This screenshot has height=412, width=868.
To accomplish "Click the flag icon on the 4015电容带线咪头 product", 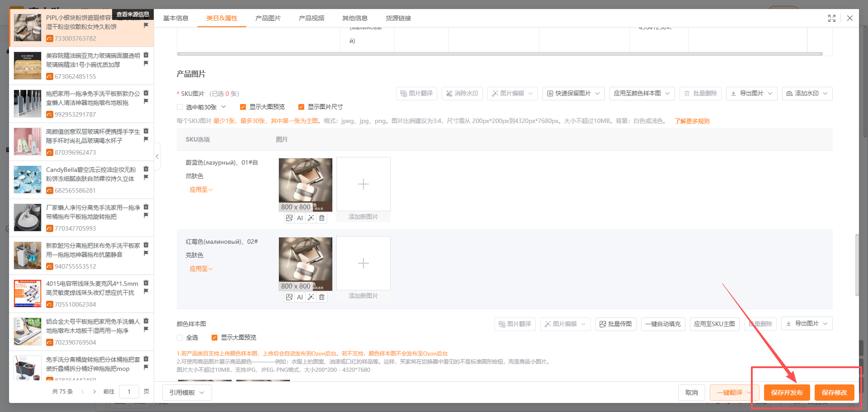I will 146,291.
